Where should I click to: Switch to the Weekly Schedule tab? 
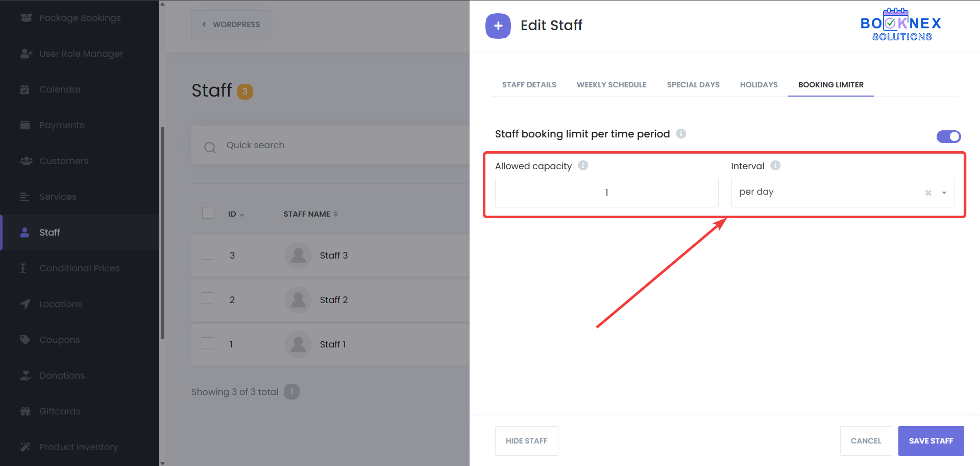(x=611, y=85)
